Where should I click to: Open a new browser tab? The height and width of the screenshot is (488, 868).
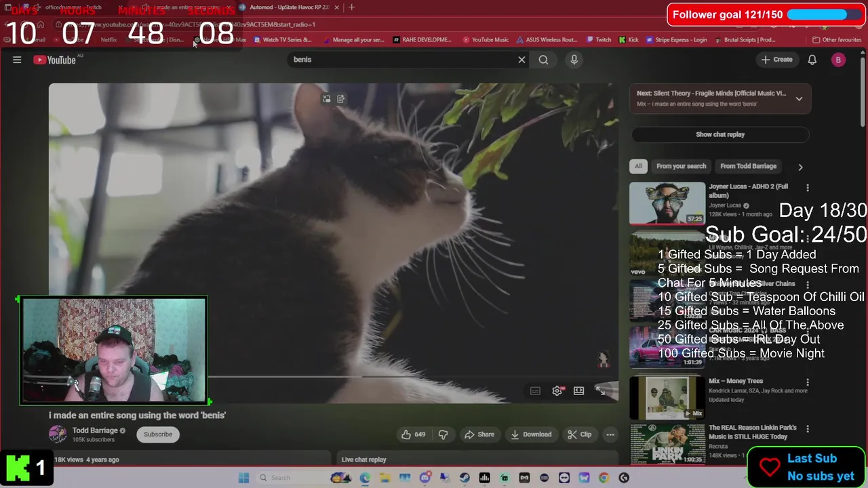click(x=351, y=7)
